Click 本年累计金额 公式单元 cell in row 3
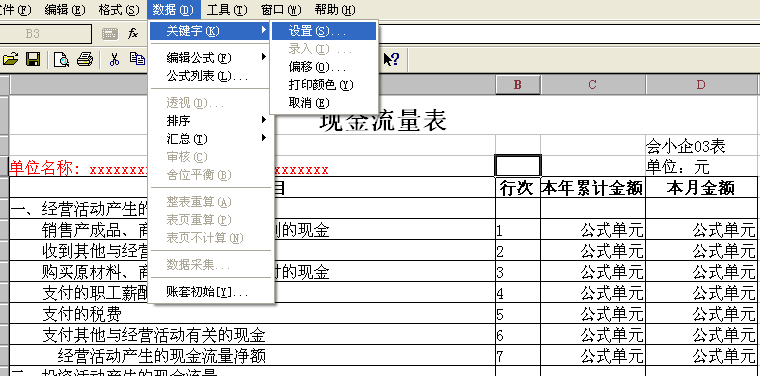The height and width of the screenshot is (376, 760). click(593, 271)
